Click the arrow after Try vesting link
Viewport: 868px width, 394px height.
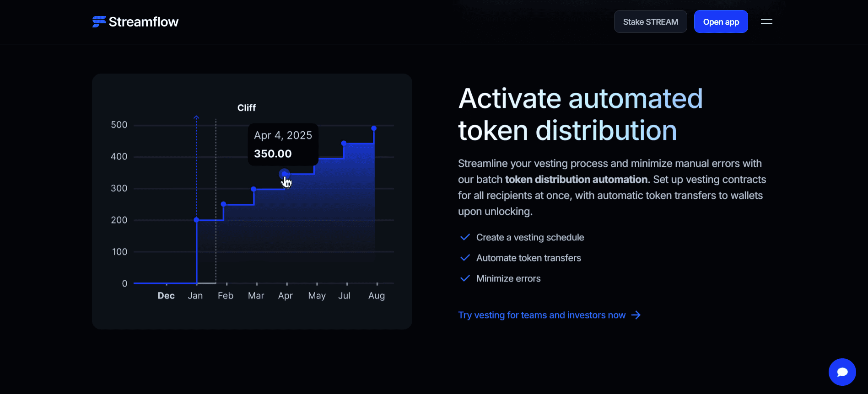pyautogui.click(x=636, y=315)
